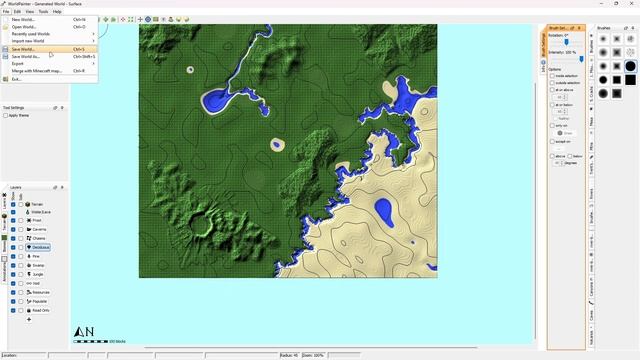The width and height of the screenshot is (640, 360).
Task: Click the last sphere toolbar icon
Action: (187, 19)
